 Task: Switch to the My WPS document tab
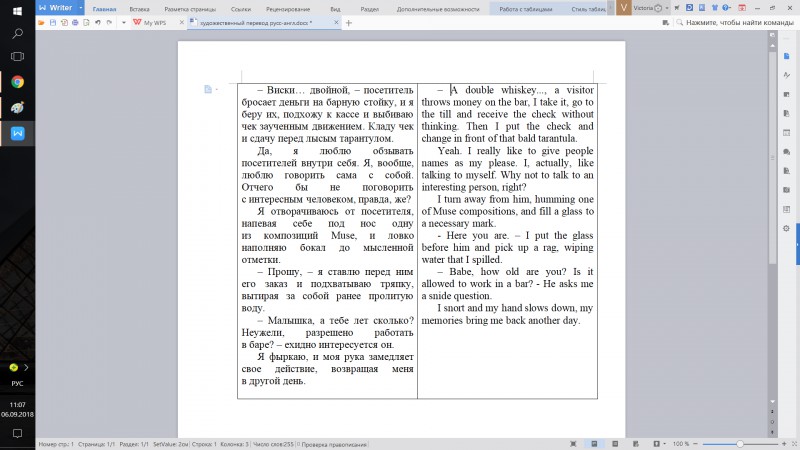pyautogui.click(x=155, y=22)
